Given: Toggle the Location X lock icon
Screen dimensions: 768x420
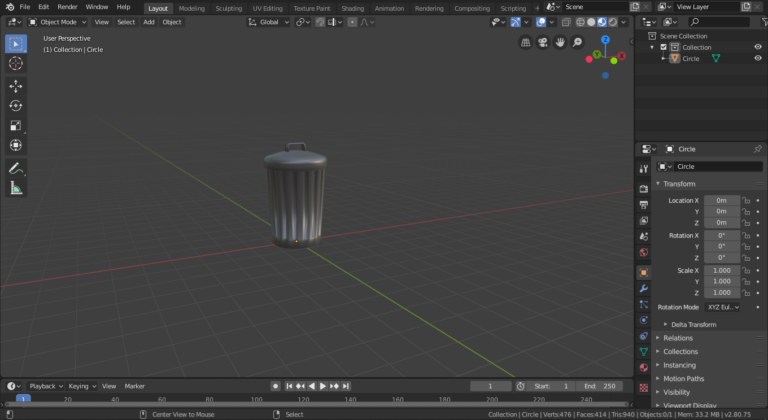Looking at the screenshot, I should click(746, 200).
